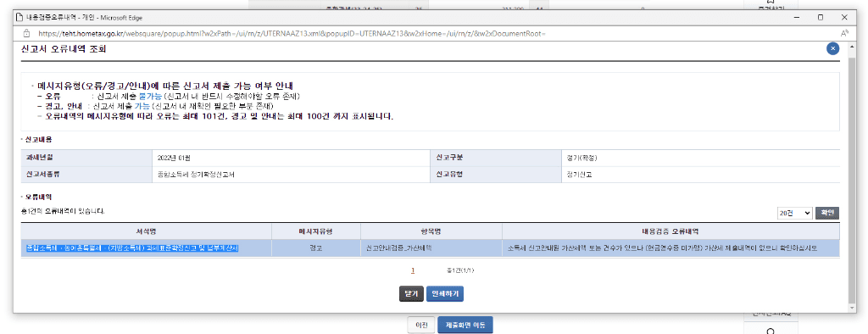Open the 20건 rows-per-page dropdown
The width and height of the screenshot is (868, 334).
pyautogui.click(x=793, y=214)
